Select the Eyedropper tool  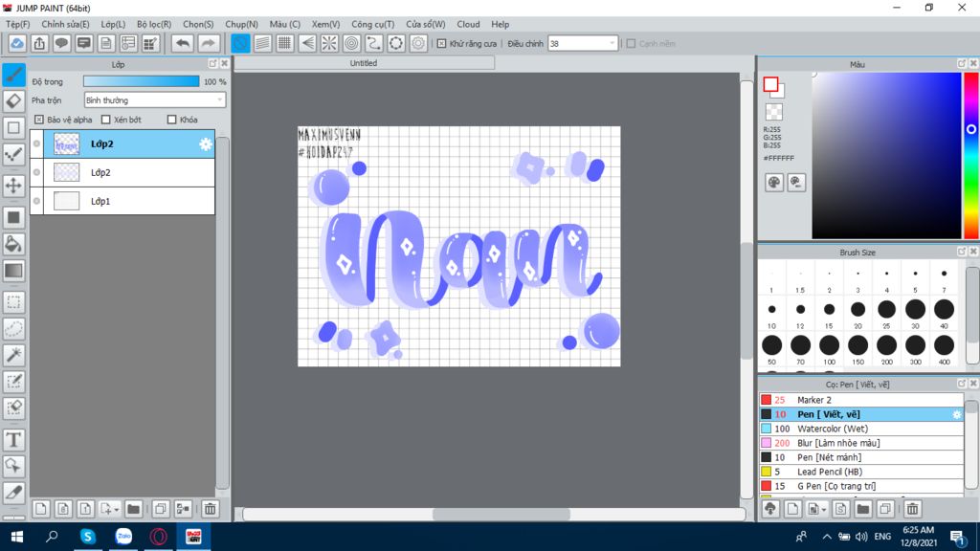click(x=13, y=493)
